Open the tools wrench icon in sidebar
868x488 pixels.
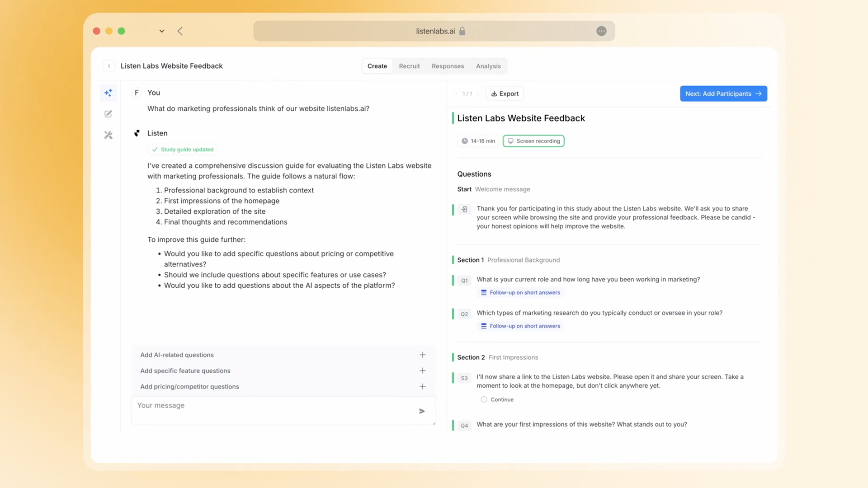tap(108, 135)
